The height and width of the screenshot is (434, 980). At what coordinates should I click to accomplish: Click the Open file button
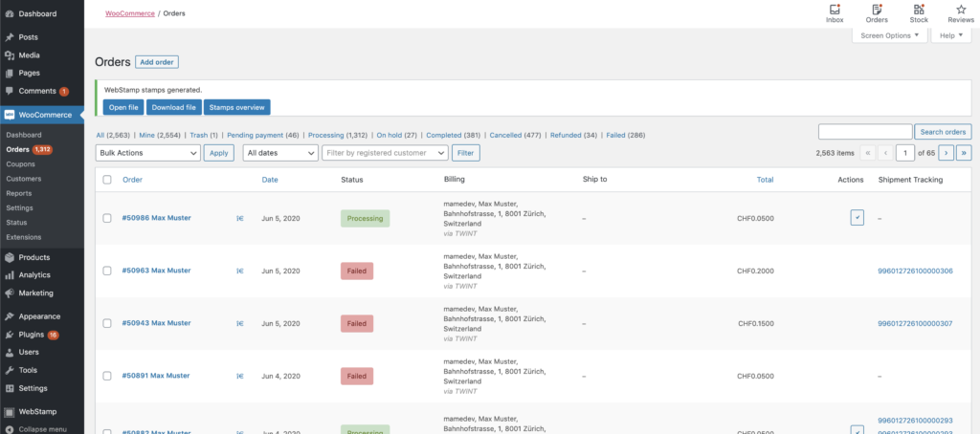click(x=123, y=107)
